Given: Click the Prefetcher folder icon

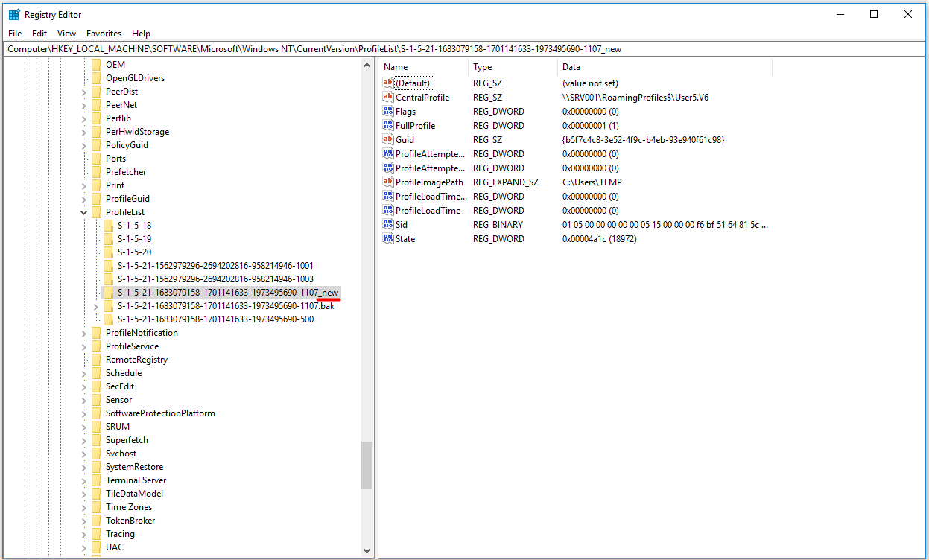Looking at the screenshot, I should click(x=96, y=172).
